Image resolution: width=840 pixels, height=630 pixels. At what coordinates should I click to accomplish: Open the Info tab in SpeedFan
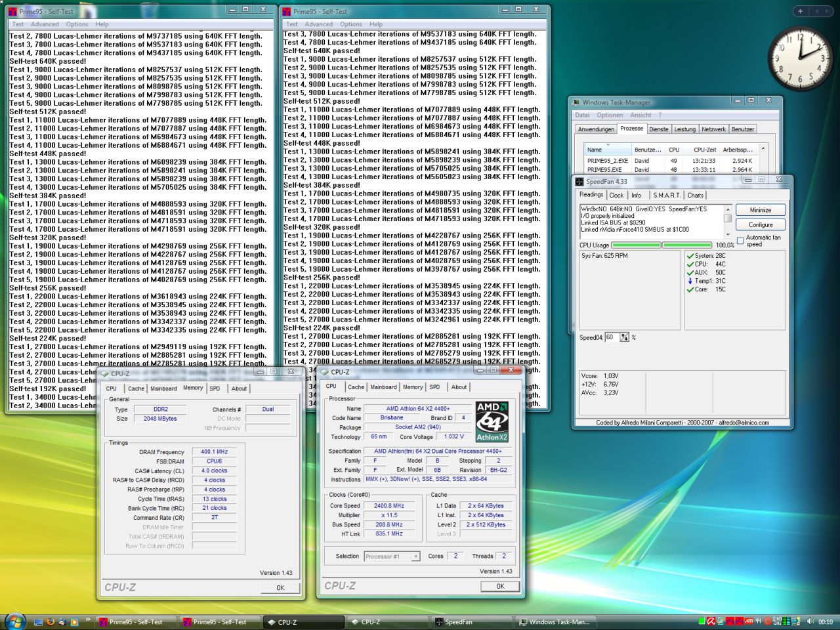point(637,195)
